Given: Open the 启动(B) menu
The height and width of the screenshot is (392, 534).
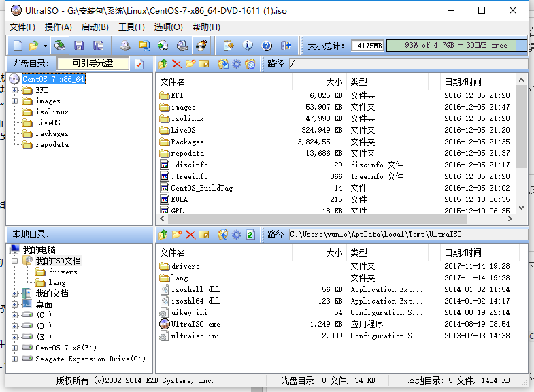Looking at the screenshot, I should point(95,27).
